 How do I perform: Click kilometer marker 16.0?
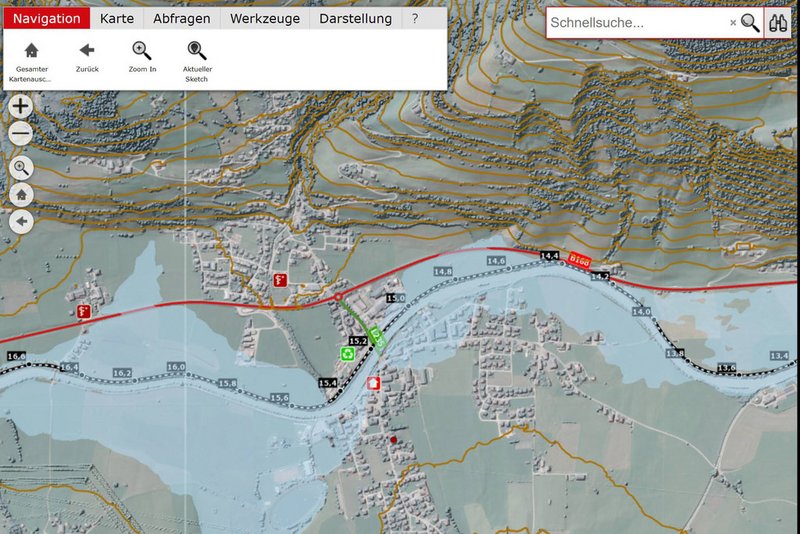point(176,367)
